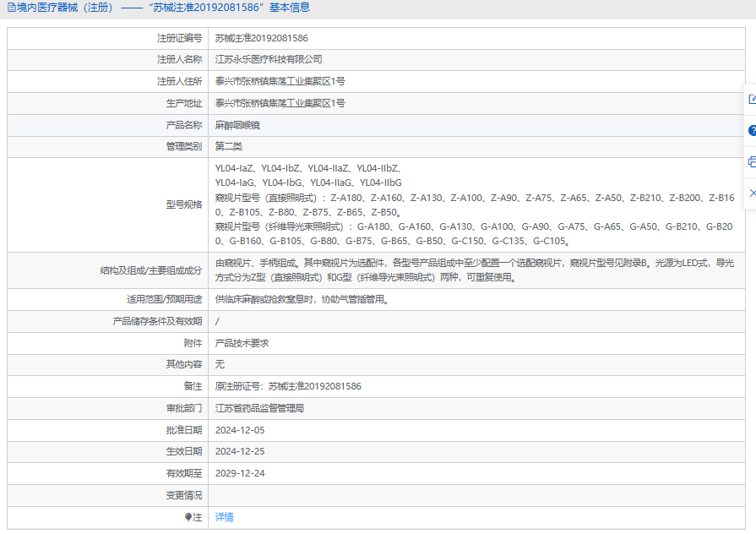Click the 其他内容 label
The height and width of the screenshot is (534, 756).
click(184, 364)
